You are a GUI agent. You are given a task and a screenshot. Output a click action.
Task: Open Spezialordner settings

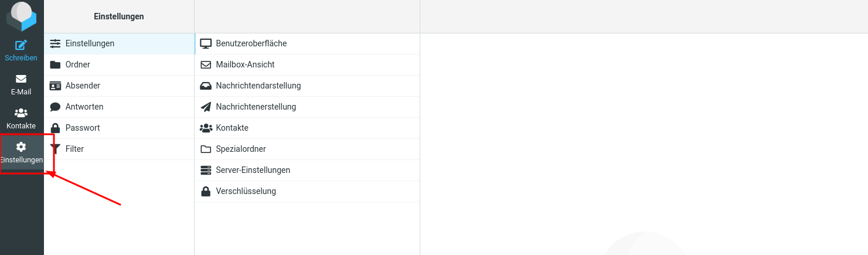click(x=307, y=149)
